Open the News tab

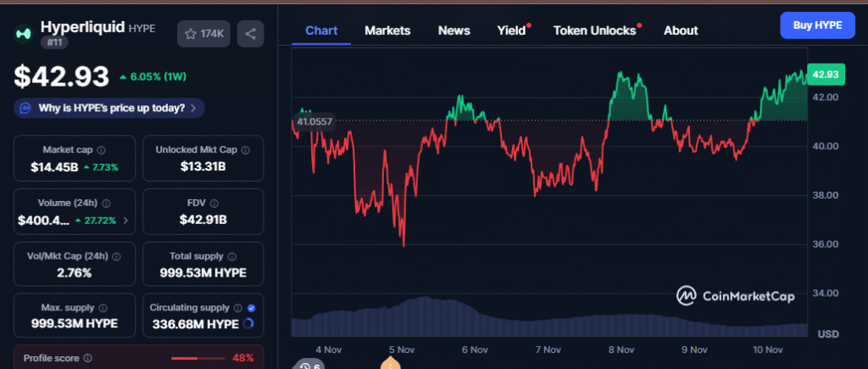[453, 31]
